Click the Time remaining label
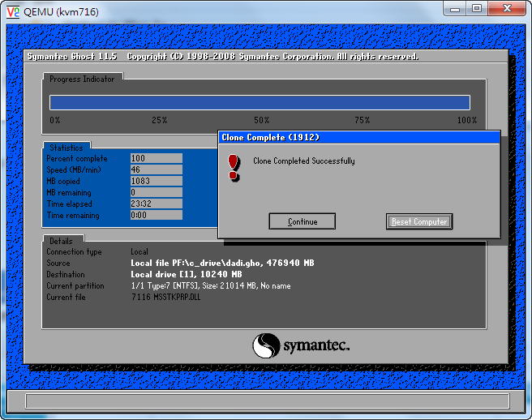Screen dimensions: 532x420 tap(73, 215)
